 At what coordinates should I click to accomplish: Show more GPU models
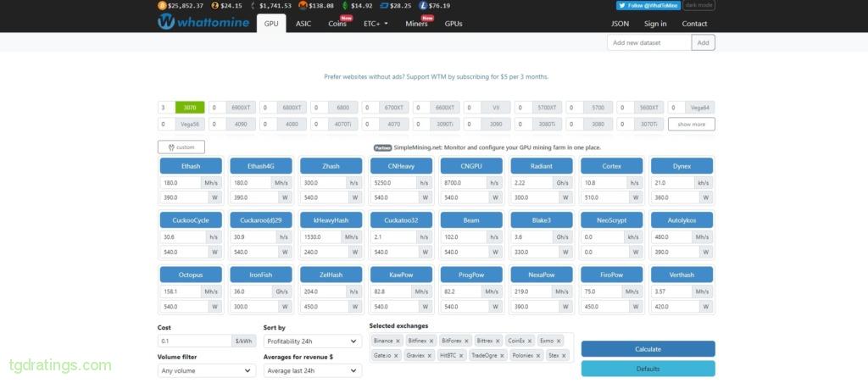click(692, 124)
